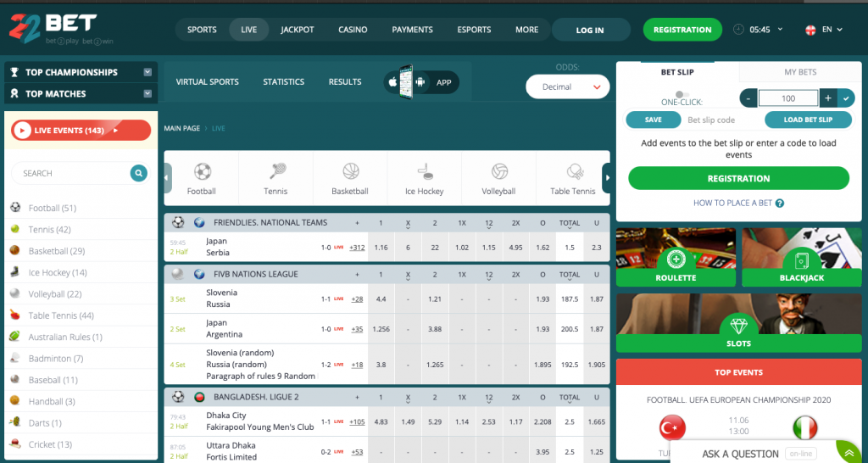This screenshot has width=868, height=463.
Task: Open the time zone dropdown arrow
Action: [780, 29]
